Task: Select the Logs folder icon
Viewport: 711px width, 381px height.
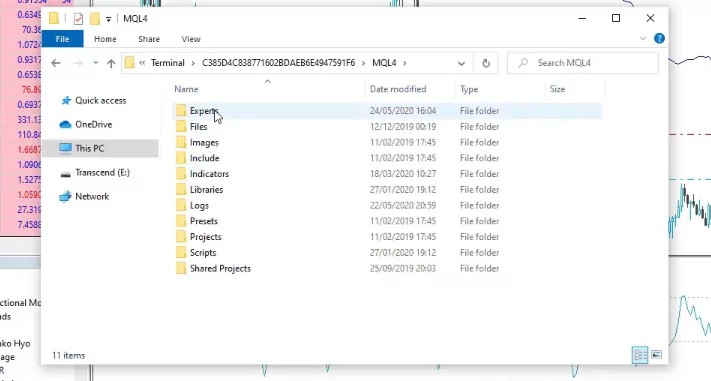Action: 181,205
